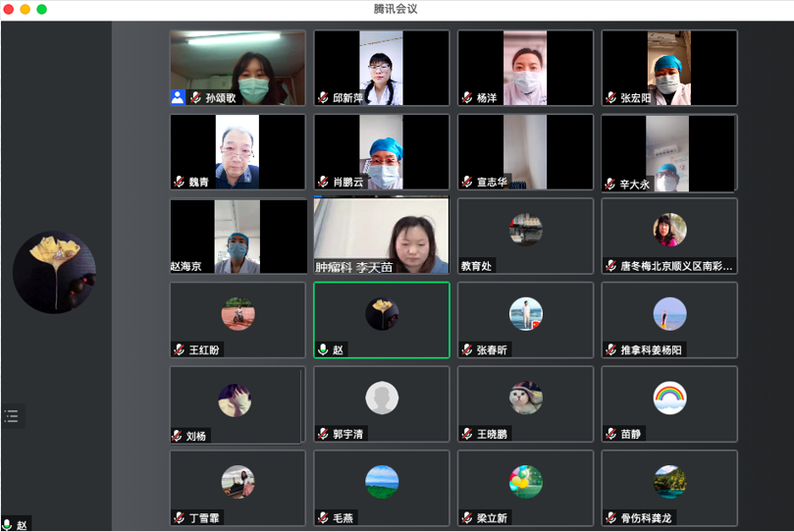
Task: Select 肿瘤科 李天苗's video tile
Action: tap(381, 237)
